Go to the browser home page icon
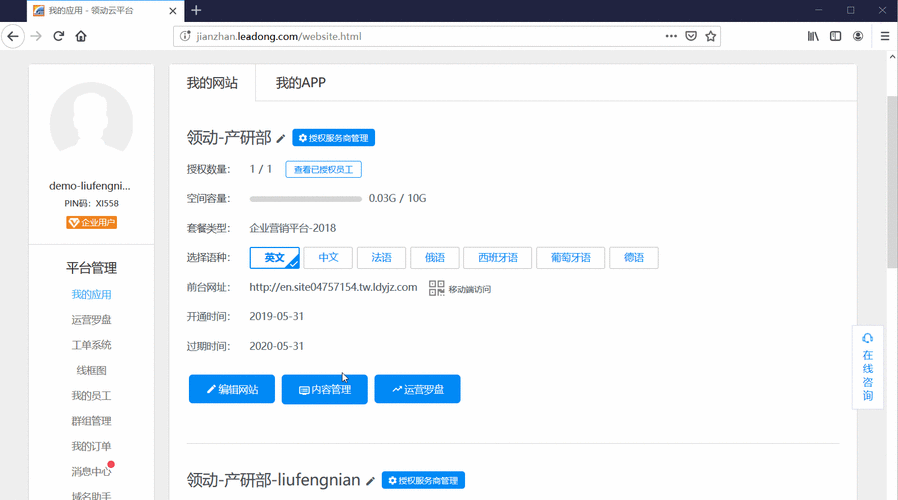The image size is (898, 500). (81, 36)
